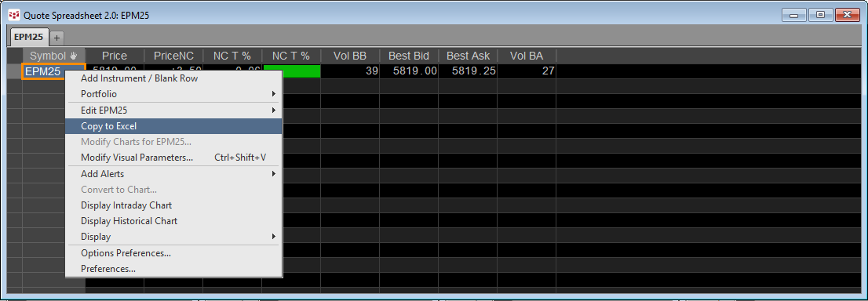Click the Best Bid column header

tap(409, 56)
